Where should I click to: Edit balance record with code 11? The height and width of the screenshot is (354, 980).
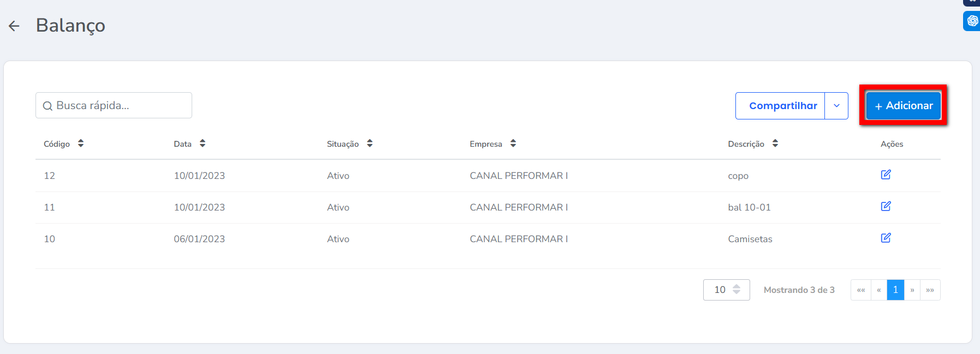[x=886, y=206]
